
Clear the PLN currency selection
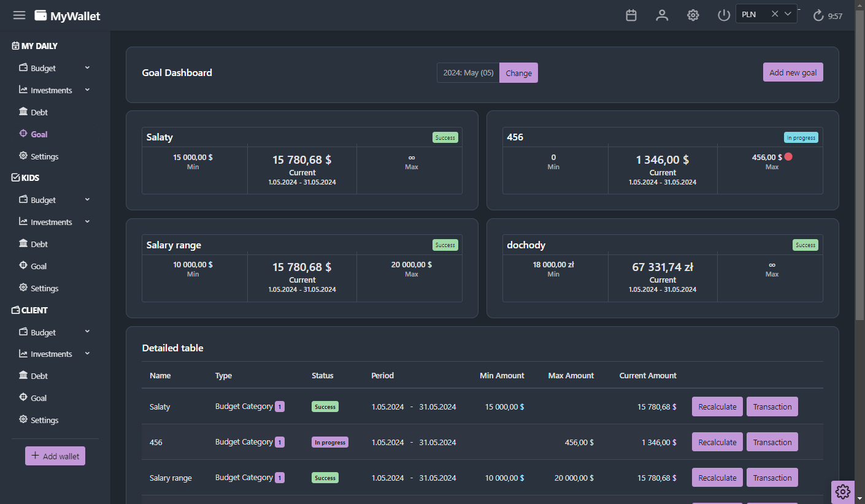click(775, 14)
